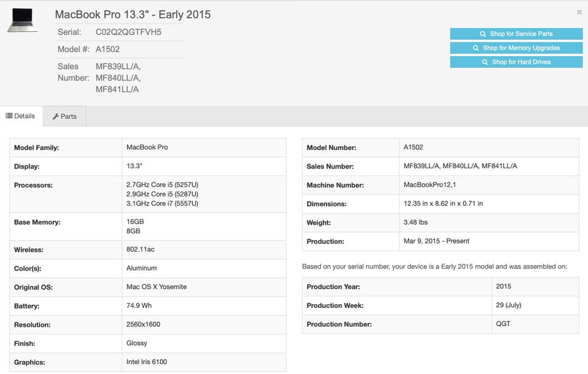Screen dimensions: 588x374
Task: Click the 'Based on your serial number' sentence
Action: coord(435,266)
